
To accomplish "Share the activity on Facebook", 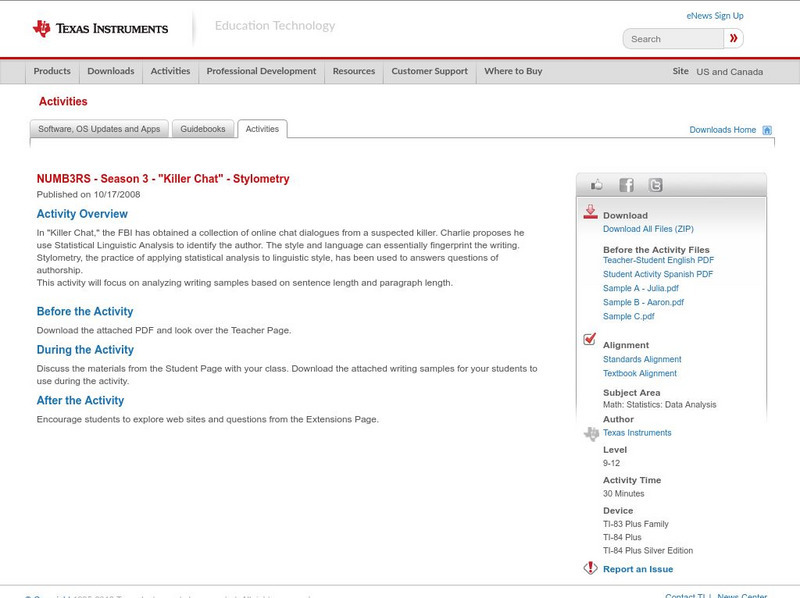I will tap(626, 185).
